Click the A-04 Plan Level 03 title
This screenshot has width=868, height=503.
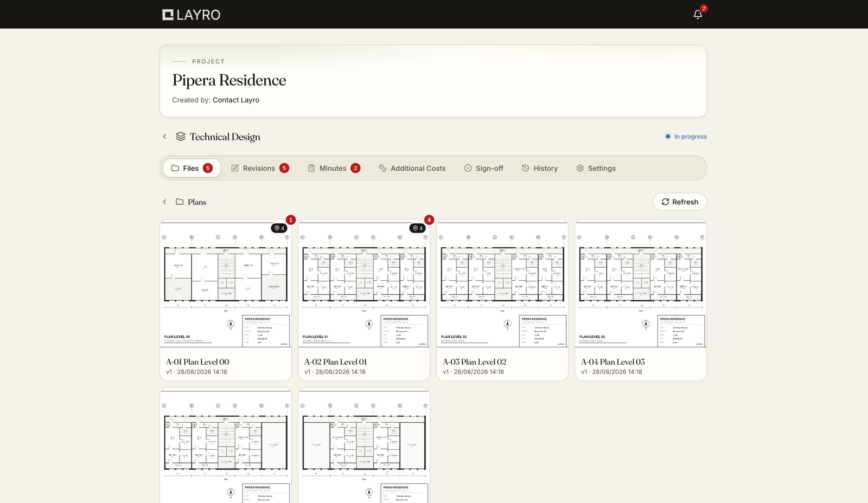click(x=613, y=362)
